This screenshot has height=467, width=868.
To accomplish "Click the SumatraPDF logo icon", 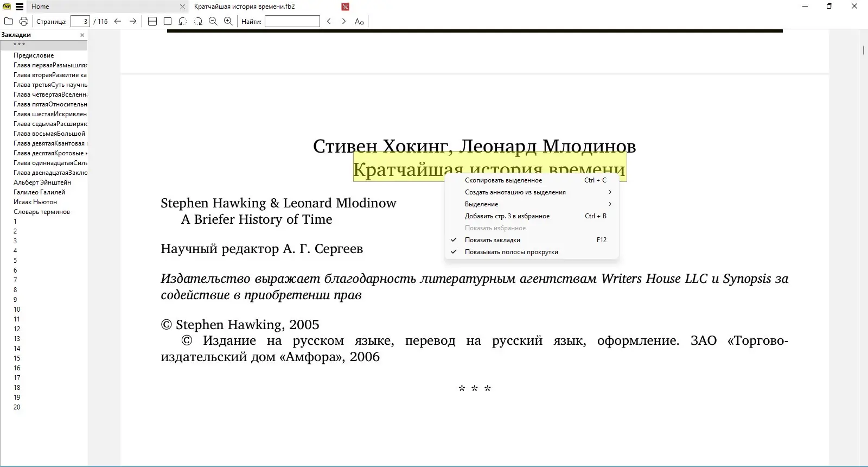I will (7, 7).
